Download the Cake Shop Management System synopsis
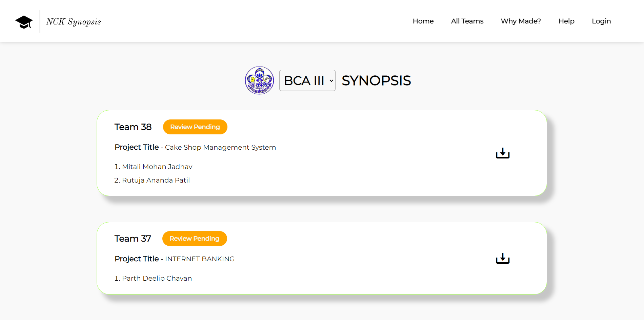The image size is (644, 320). pyautogui.click(x=502, y=153)
